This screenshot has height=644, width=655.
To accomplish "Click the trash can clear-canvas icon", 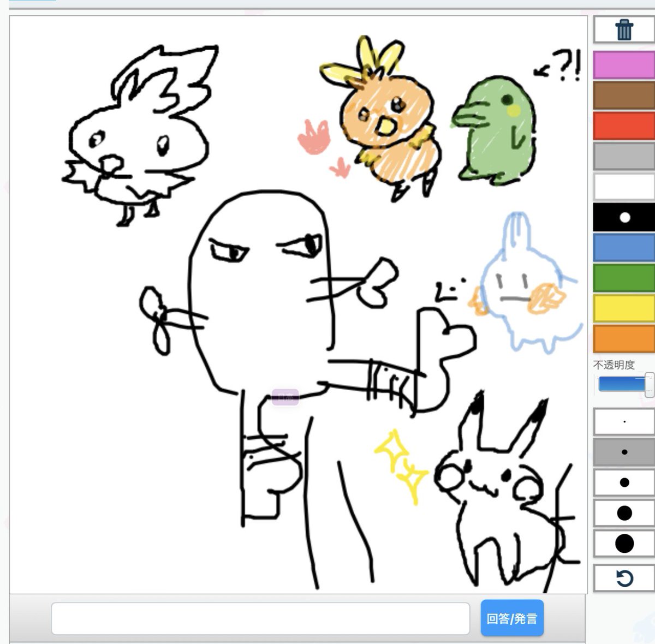I will 624,29.
